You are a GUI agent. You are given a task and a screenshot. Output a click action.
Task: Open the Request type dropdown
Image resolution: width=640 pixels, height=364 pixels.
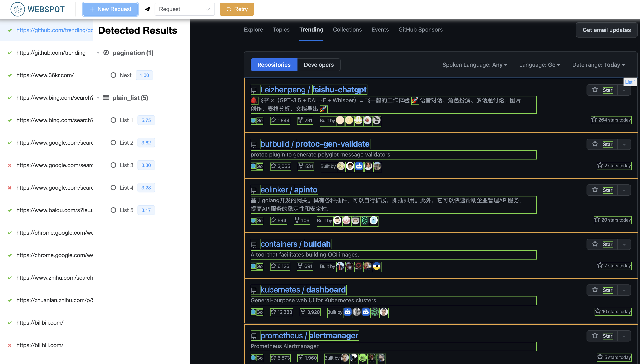[185, 9]
